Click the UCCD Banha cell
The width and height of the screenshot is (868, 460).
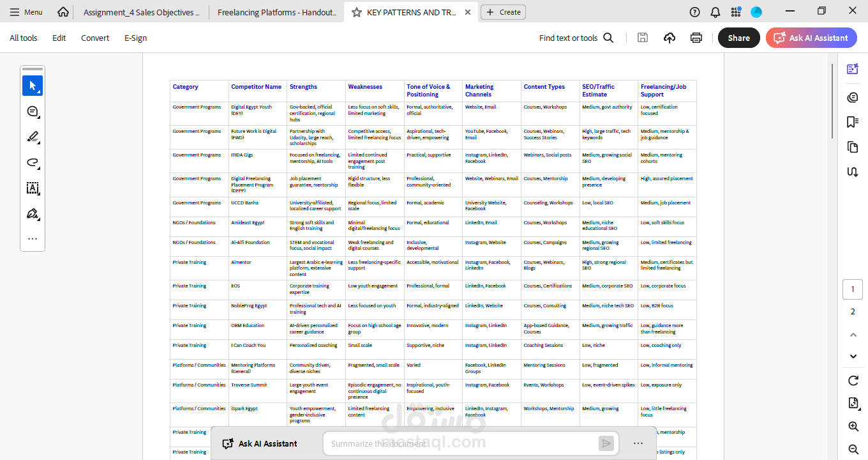click(x=245, y=203)
